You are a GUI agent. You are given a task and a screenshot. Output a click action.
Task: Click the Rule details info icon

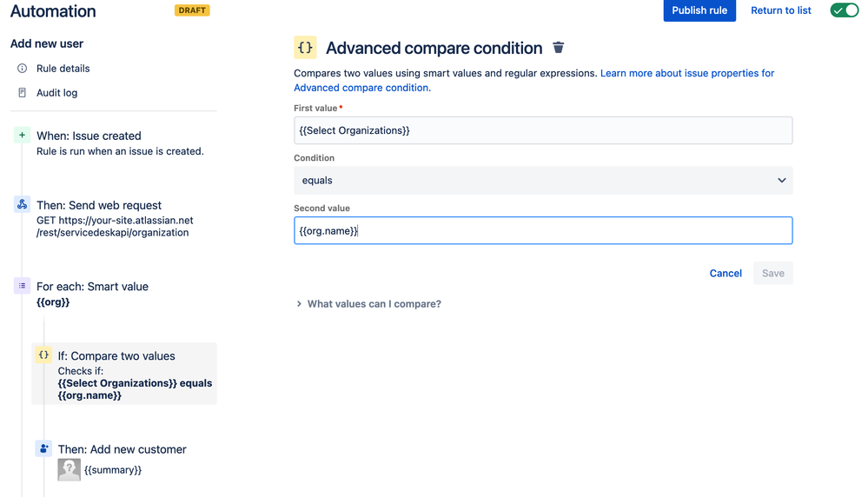pyautogui.click(x=22, y=68)
